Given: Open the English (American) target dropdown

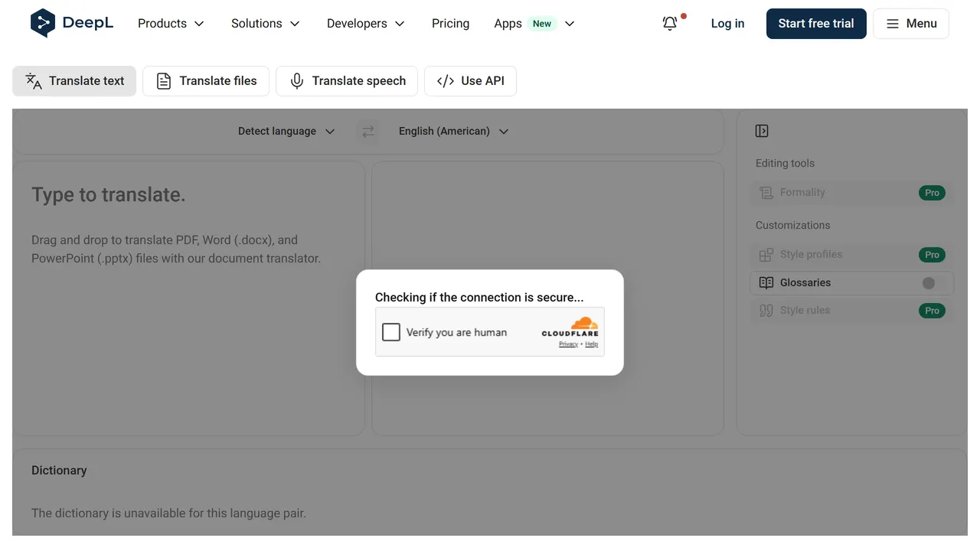Looking at the screenshot, I should point(454,132).
